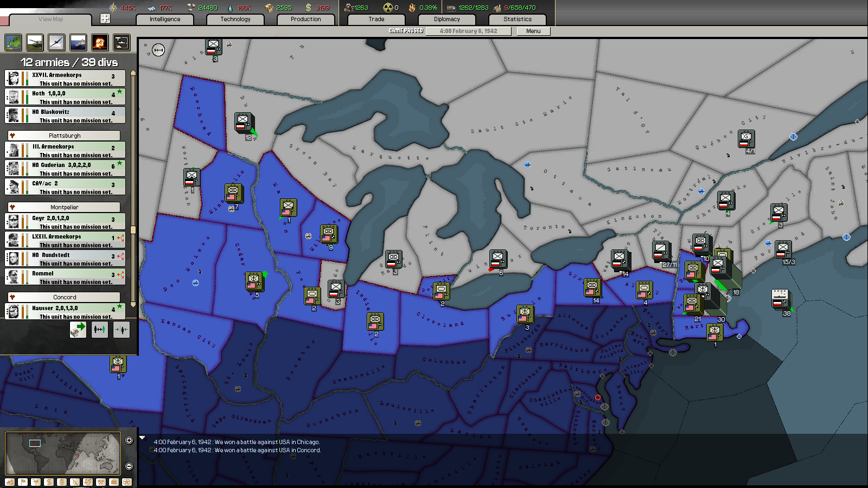Select Hausser's unit in the army list
Screen dimensions: 868x488
coord(65,311)
